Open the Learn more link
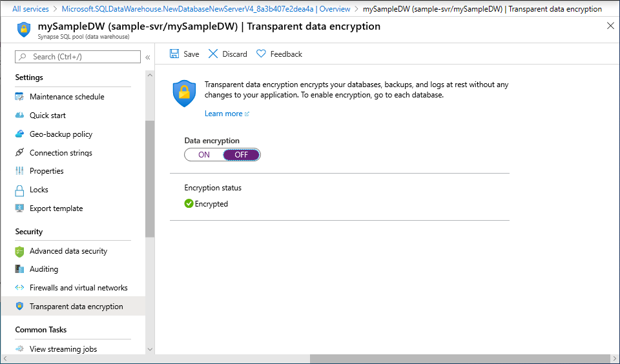 click(x=227, y=114)
